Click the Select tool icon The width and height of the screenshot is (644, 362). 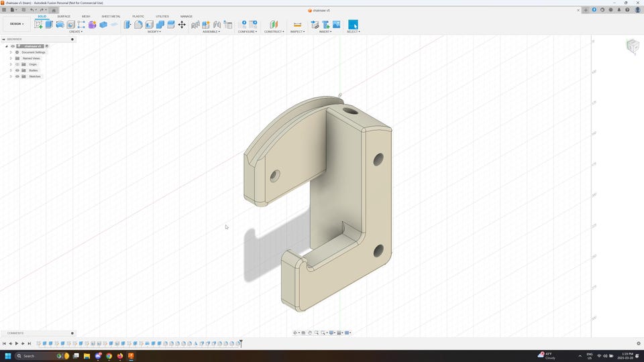353,25
